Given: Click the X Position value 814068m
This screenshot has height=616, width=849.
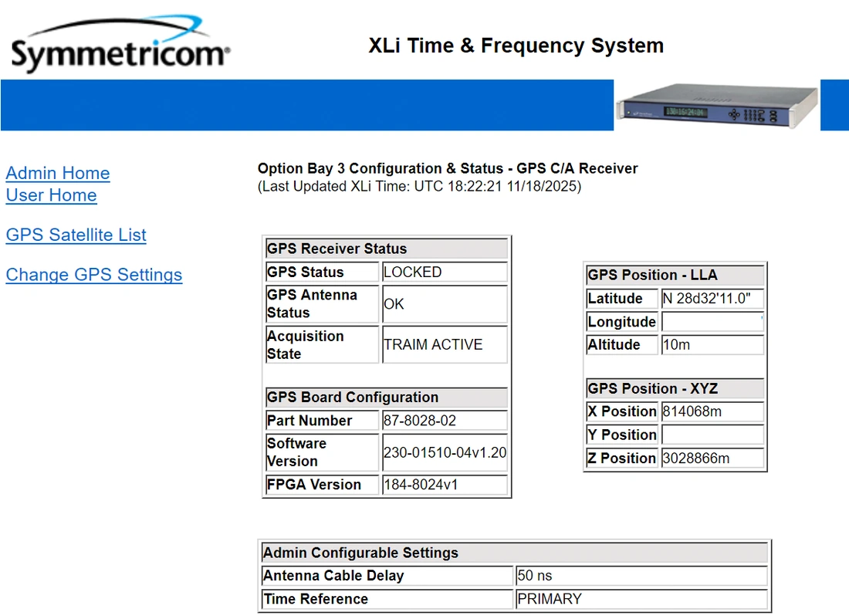Looking at the screenshot, I should (712, 411).
